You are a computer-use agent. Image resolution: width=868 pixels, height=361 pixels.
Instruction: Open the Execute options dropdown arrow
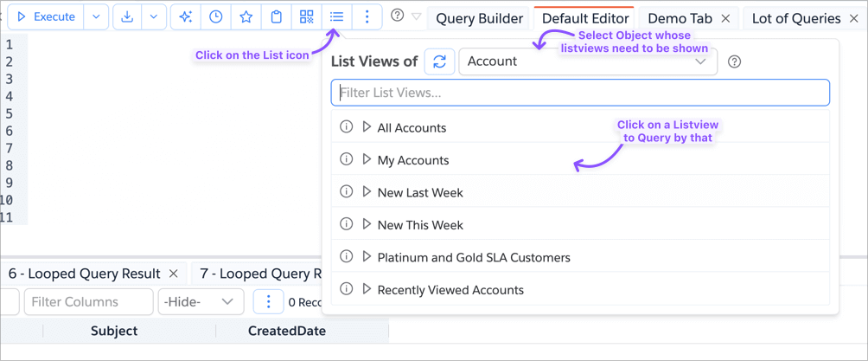pos(96,16)
